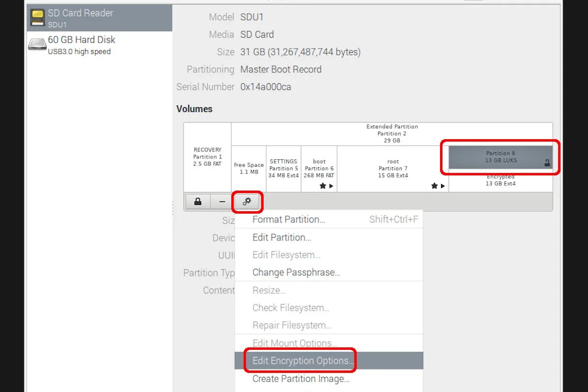588x392 pixels.
Task: Select the SD Card Reader drive icon
Action: pos(37,18)
